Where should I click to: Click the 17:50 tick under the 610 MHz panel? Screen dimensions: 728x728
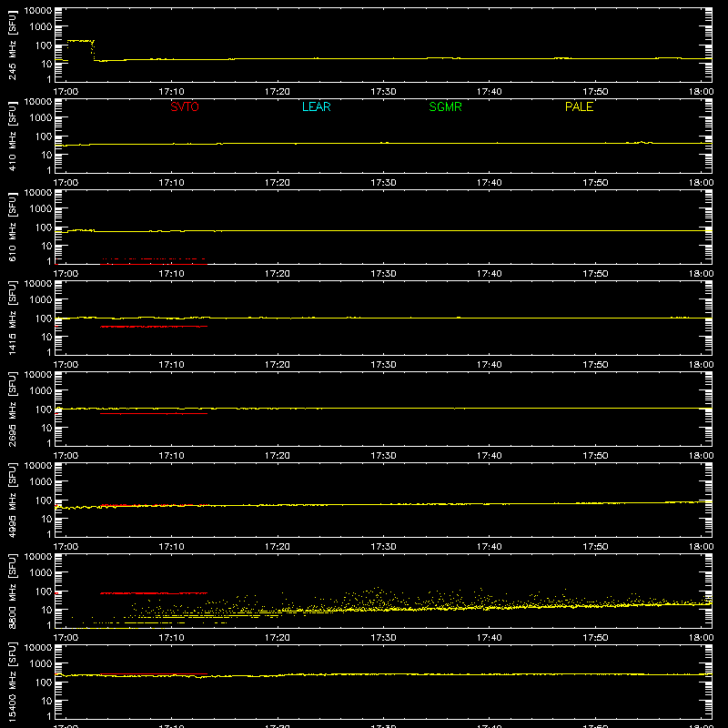click(x=595, y=274)
